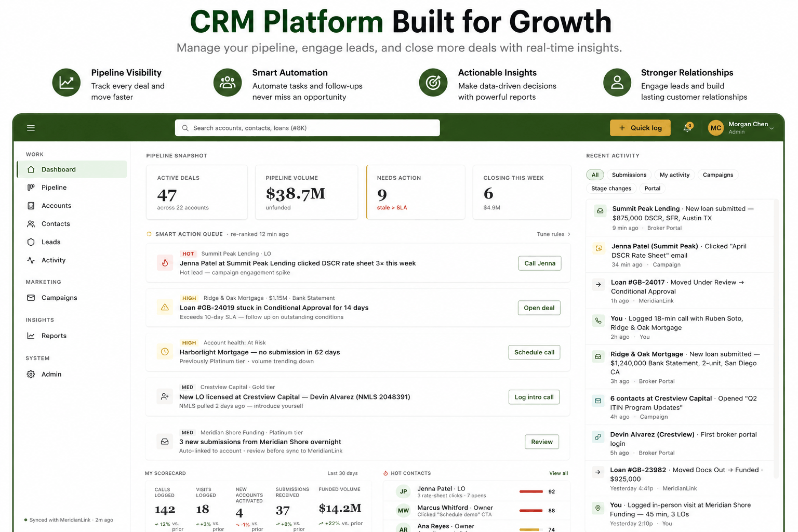Viewport: 798px width, 532px height.
Task: Click the Pipeline Visibility chart icon
Action: 66,83
